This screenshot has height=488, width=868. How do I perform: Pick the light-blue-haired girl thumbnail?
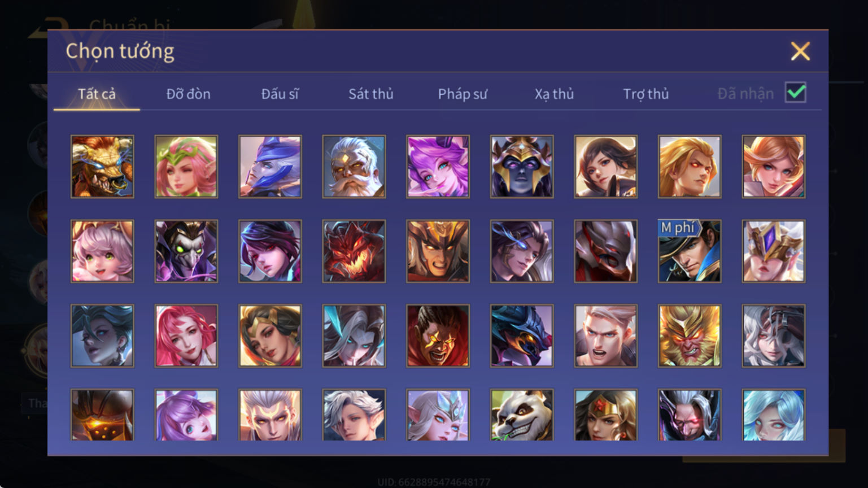pos(774,415)
